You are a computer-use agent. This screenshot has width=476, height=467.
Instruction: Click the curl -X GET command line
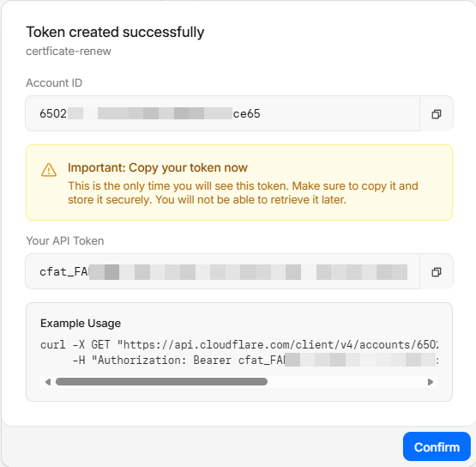(x=239, y=345)
